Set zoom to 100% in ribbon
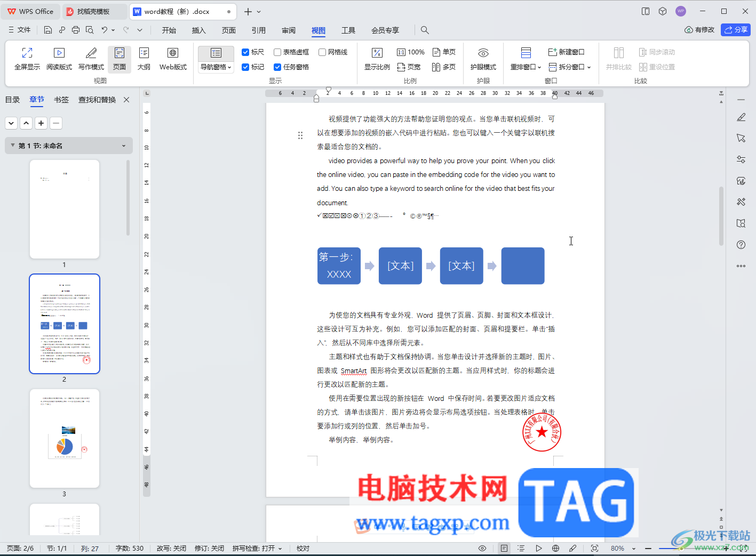756x556 pixels. 411,52
